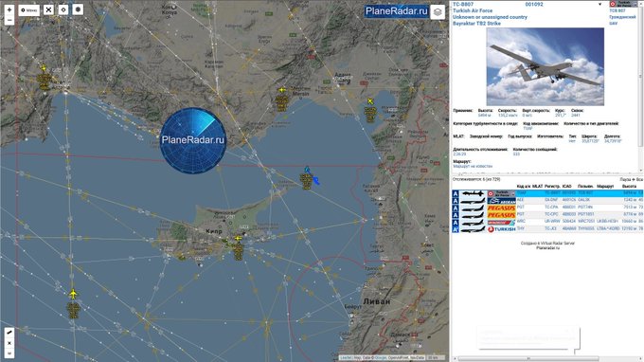Click the PlaneRadar.ru logo banner on map

pos(396,11)
